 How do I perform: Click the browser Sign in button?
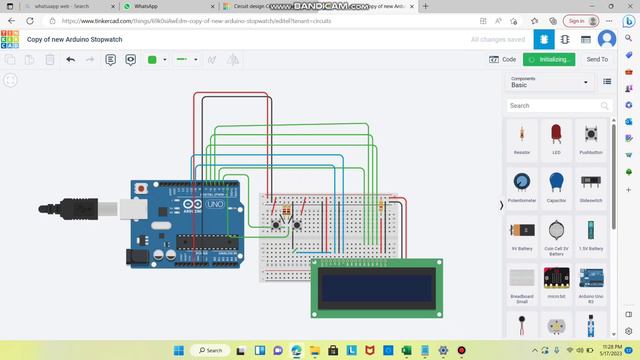click(581, 21)
